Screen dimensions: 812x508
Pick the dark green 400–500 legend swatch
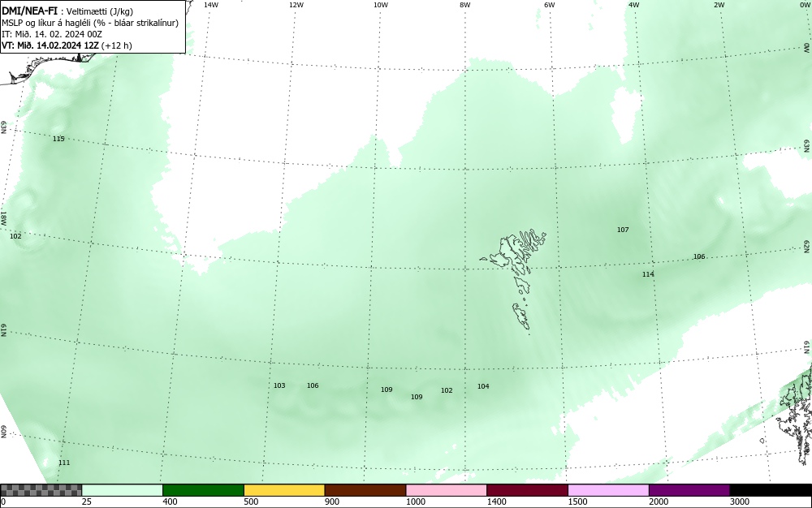point(203,490)
